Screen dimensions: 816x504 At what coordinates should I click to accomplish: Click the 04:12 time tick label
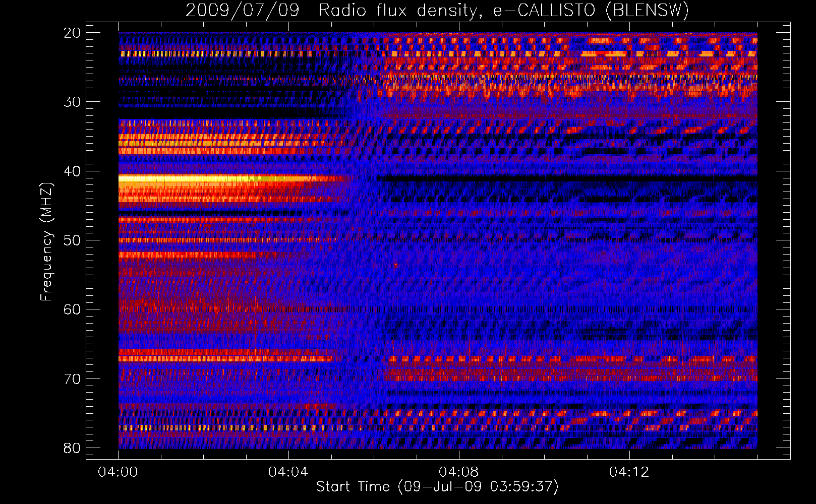pyautogui.click(x=629, y=472)
